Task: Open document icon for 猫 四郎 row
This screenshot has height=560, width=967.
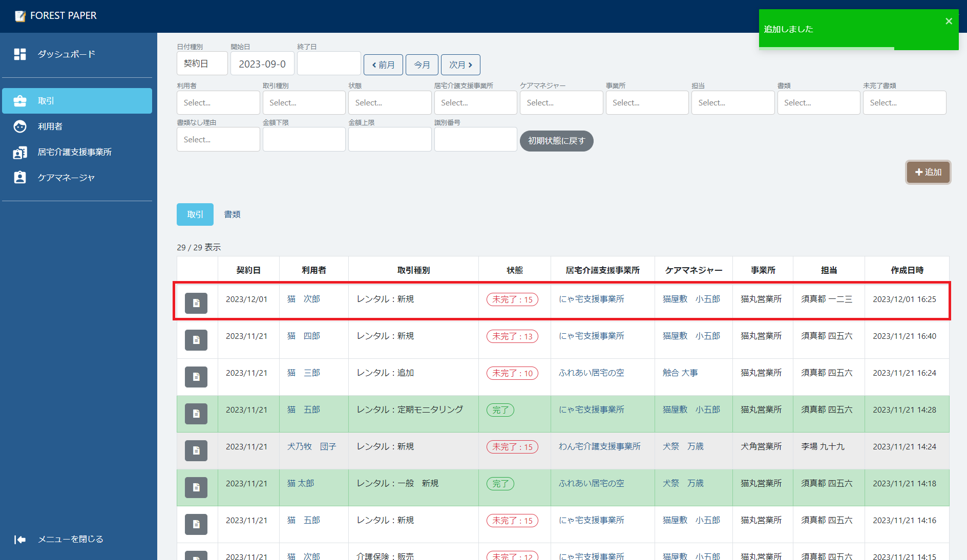Action: tap(196, 340)
